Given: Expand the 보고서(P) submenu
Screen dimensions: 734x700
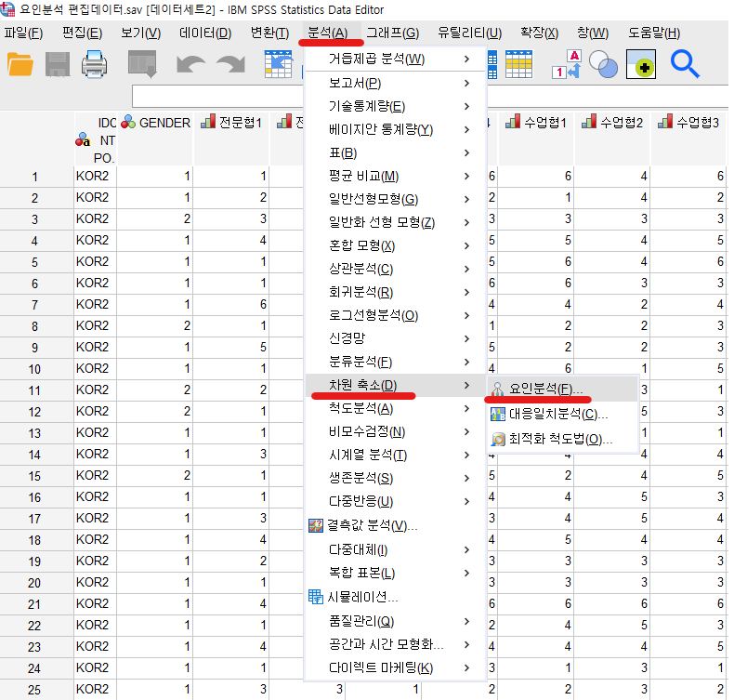Looking at the screenshot, I should coord(396,84).
